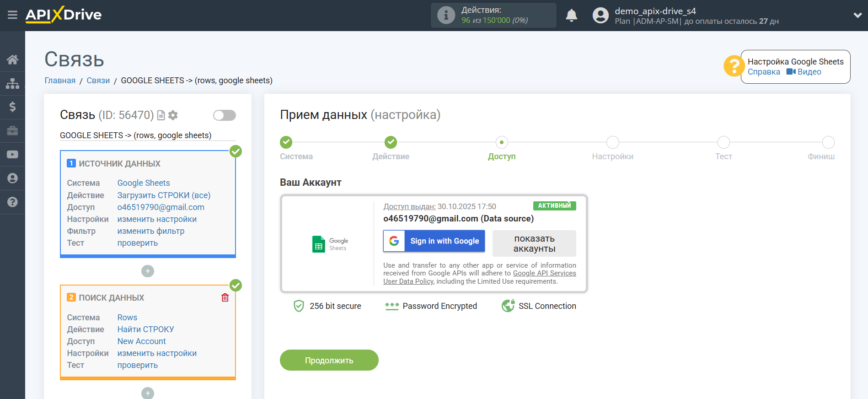Go to home via sidebar house icon
The image size is (868, 399).
tap(12, 59)
